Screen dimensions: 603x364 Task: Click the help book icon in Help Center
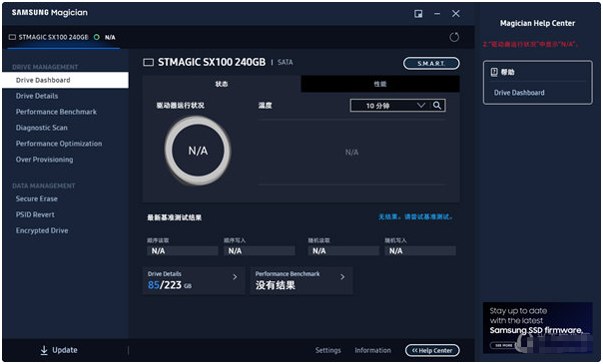[x=494, y=72]
